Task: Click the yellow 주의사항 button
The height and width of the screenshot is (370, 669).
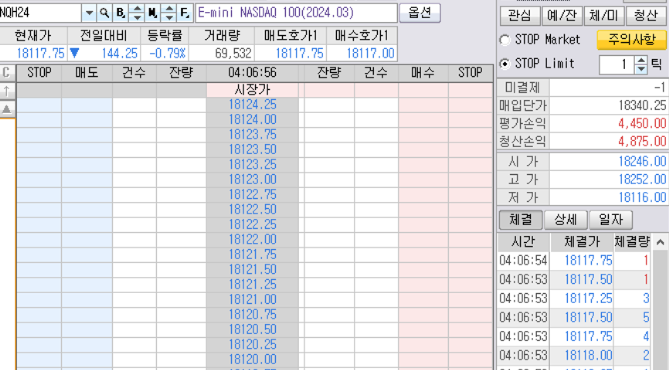Action: 631,40
